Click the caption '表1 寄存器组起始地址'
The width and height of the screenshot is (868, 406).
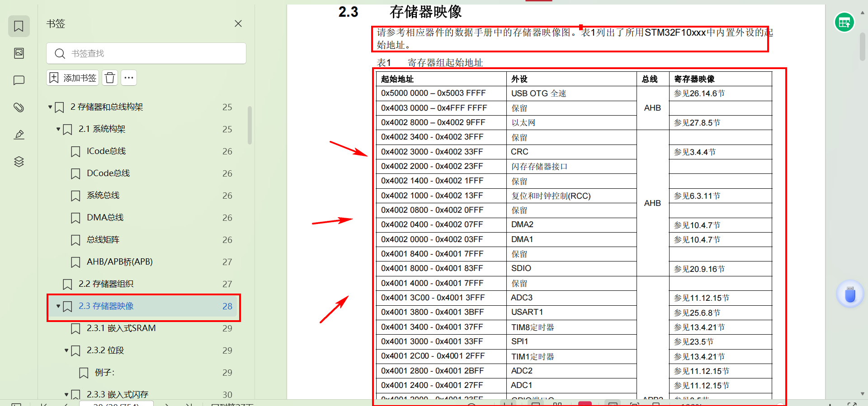pyautogui.click(x=430, y=63)
